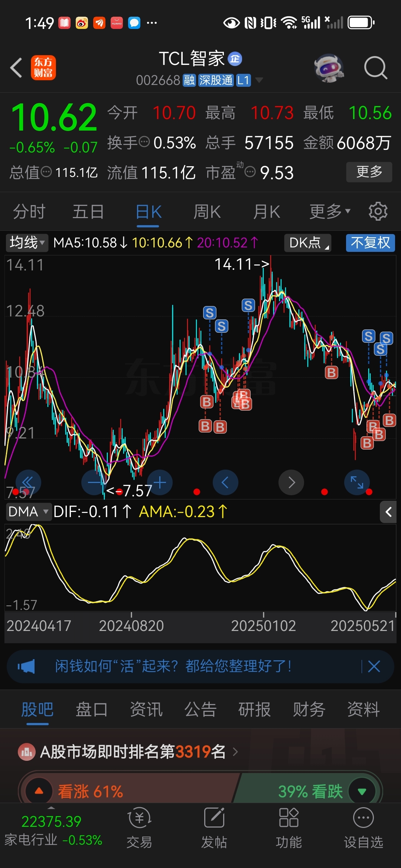Screen dimensions: 401x868
Task: Open the 盘口 tab
Action: 91,710
